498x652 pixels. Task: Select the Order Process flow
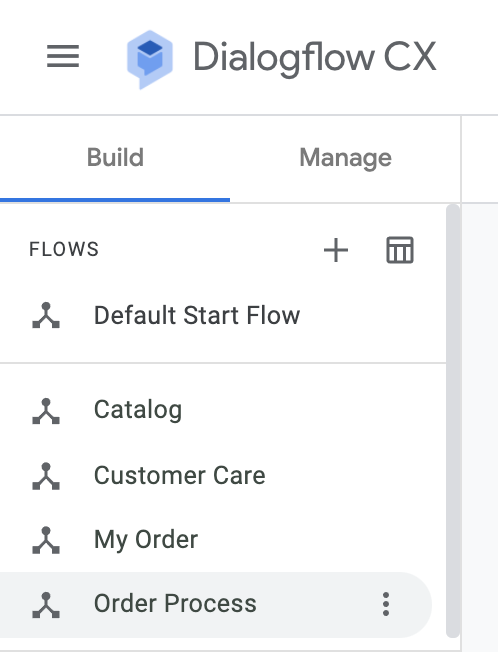point(216,605)
